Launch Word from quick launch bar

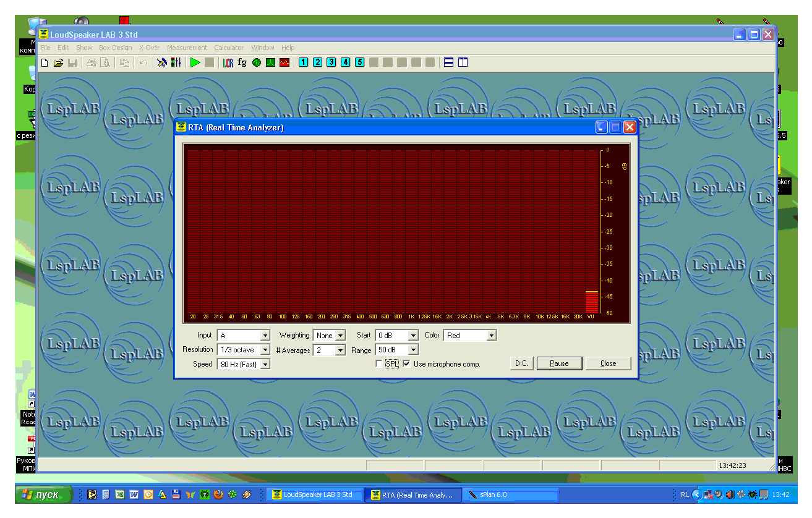[x=134, y=495]
